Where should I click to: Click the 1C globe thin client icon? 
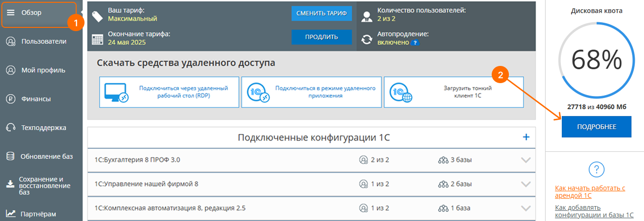click(x=401, y=92)
